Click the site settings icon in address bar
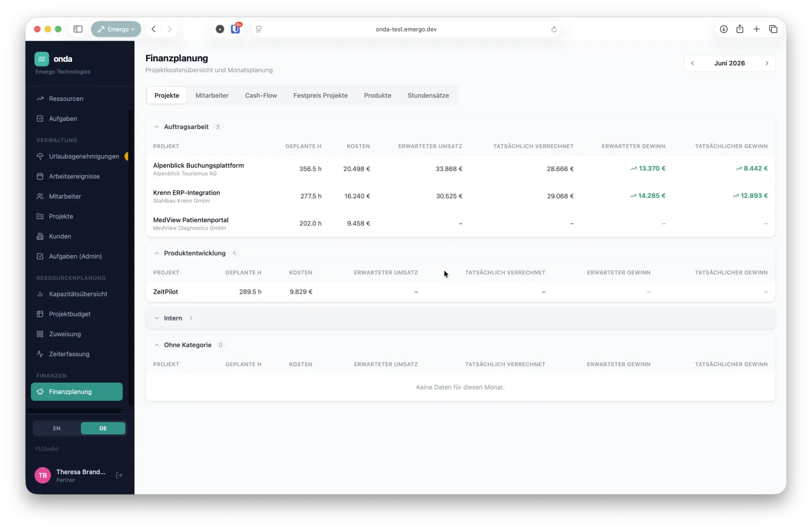 coord(259,29)
